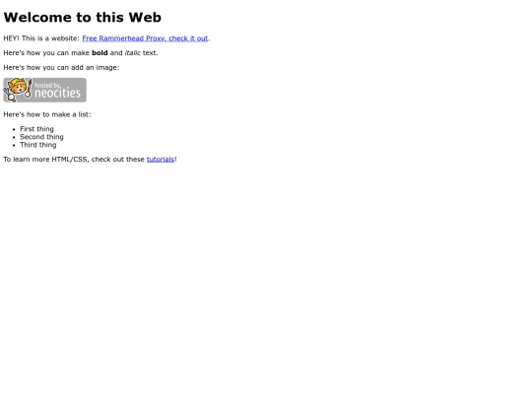
Task: Select the 'Third thing' list item
Action: click(x=38, y=145)
